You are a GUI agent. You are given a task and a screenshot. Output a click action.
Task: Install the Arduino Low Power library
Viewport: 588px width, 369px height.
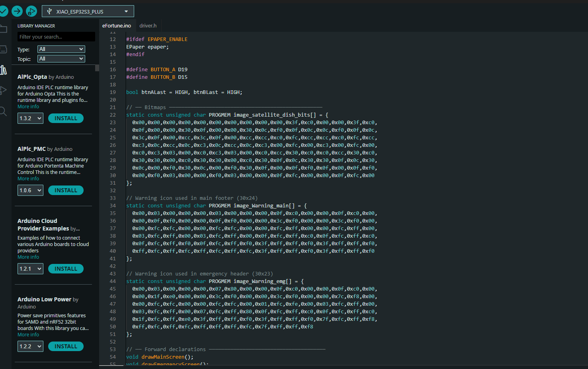(x=66, y=346)
